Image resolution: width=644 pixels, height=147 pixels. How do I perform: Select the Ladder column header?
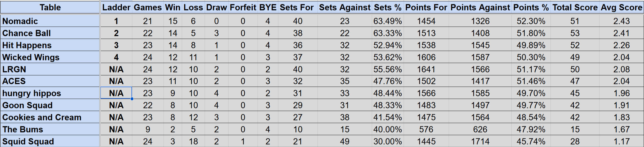point(116,7)
